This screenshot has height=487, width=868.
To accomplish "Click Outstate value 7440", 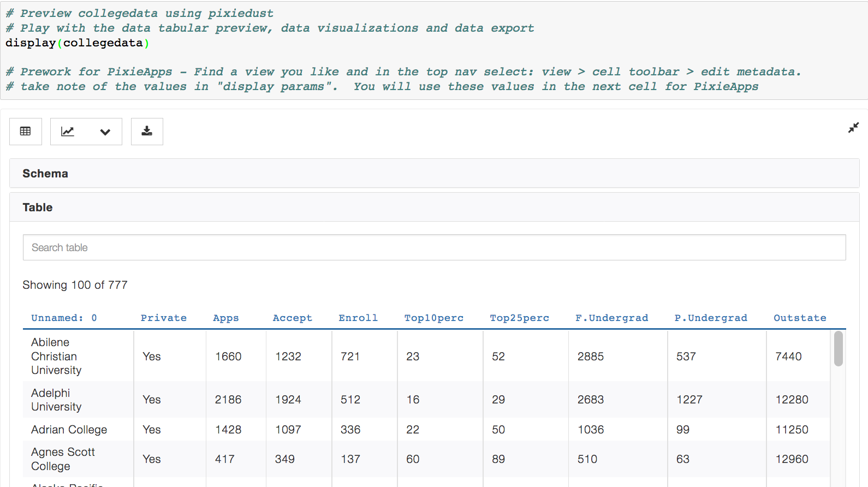I will click(789, 357).
